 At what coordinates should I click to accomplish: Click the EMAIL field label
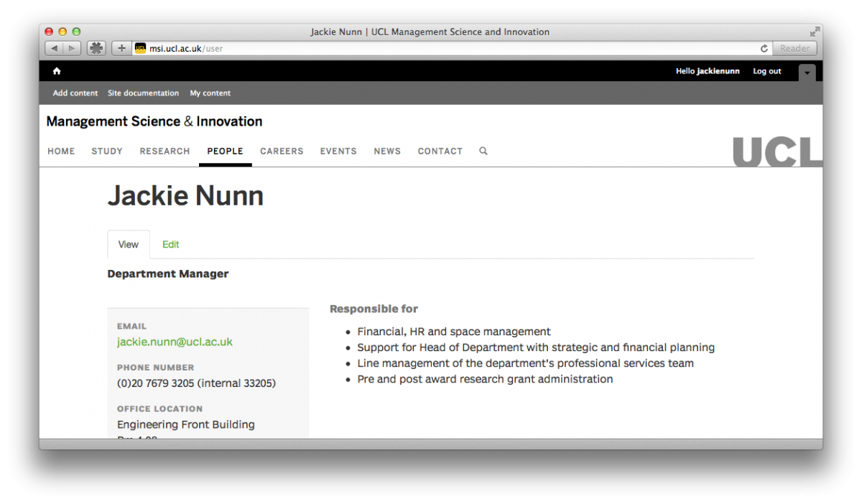pyautogui.click(x=131, y=326)
